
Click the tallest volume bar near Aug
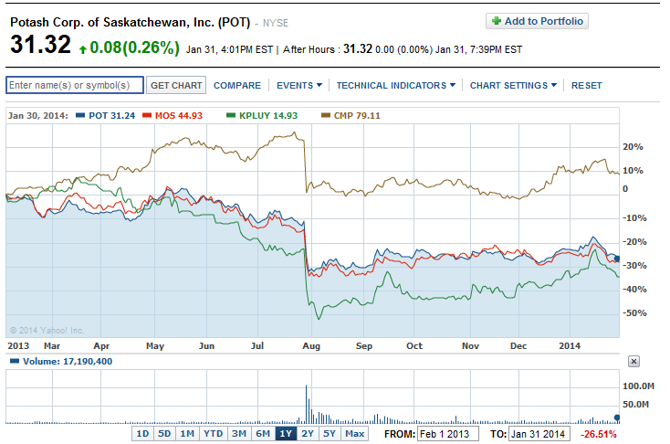[306, 404]
